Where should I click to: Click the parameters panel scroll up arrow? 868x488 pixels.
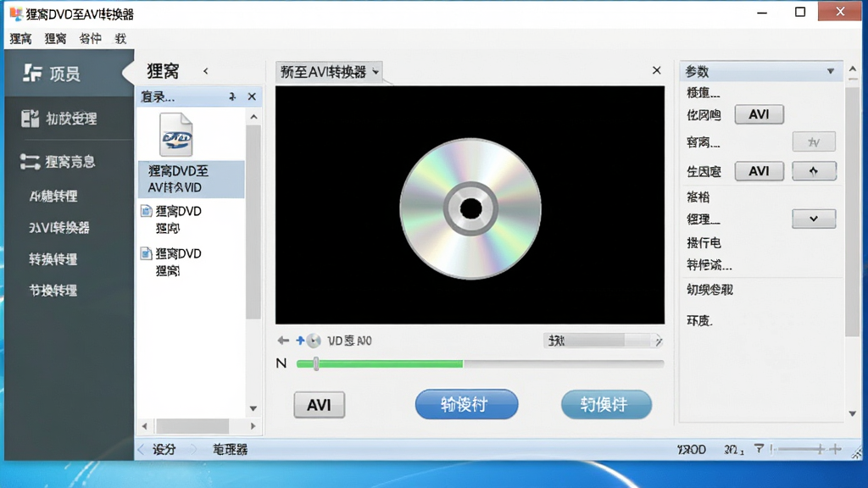853,69
